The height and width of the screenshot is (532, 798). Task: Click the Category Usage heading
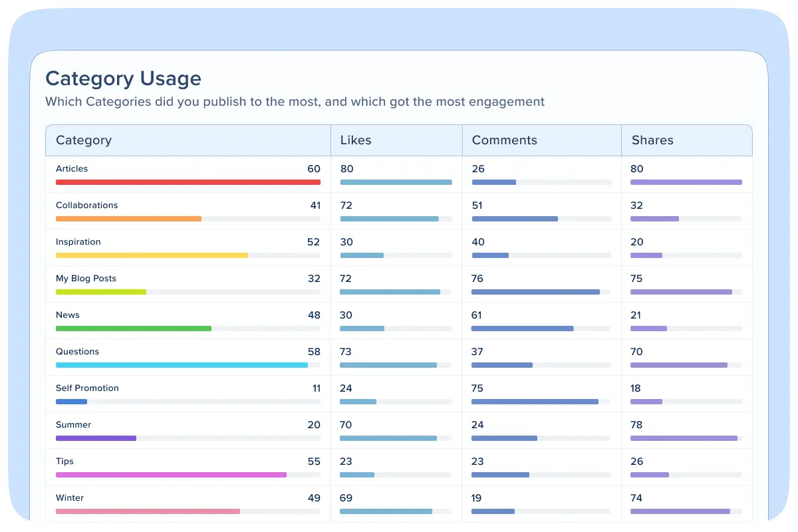pyautogui.click(x=123, y=78)
